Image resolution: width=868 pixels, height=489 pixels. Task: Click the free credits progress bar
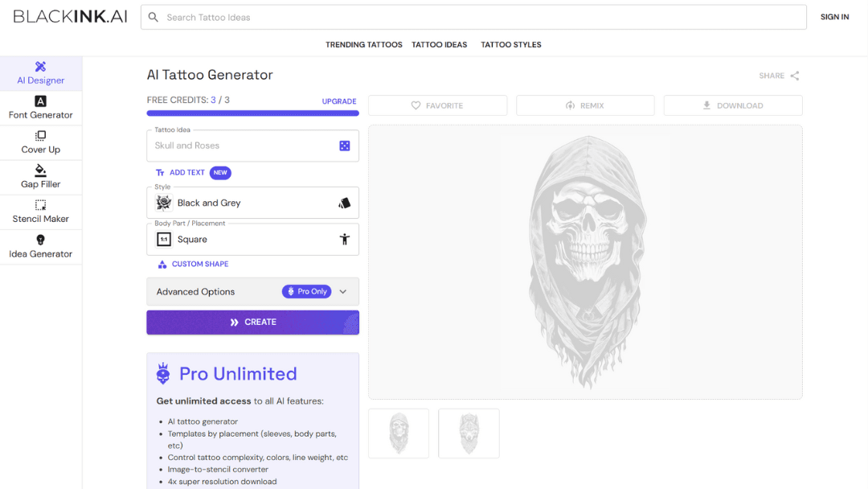tap(252, 113)
